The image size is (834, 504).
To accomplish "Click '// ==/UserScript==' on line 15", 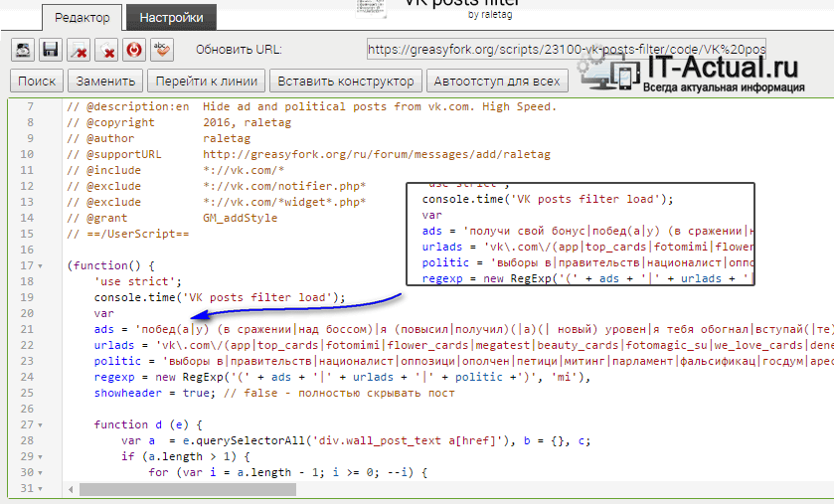I will click(127, 234).
